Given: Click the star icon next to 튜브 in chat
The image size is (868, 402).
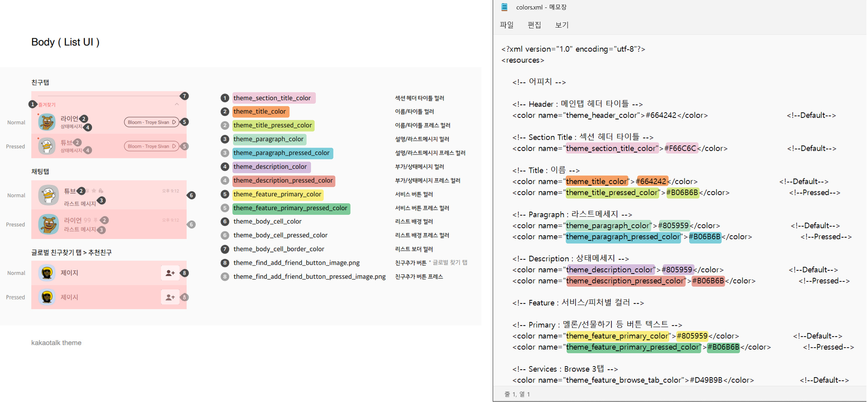Looking at the screenshot, I should pos(94,191).
